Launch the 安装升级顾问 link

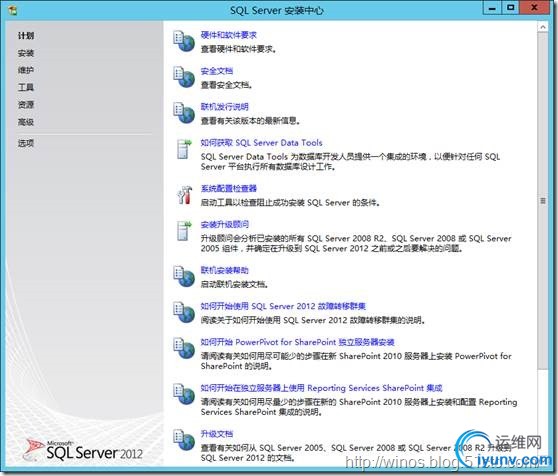[x=225, y=224]
